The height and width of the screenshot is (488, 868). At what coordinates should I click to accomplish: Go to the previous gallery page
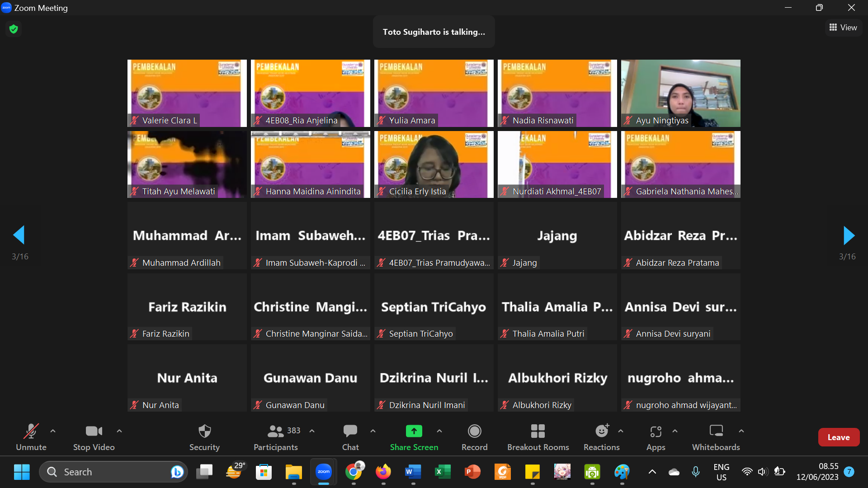[x=19, y=235]
